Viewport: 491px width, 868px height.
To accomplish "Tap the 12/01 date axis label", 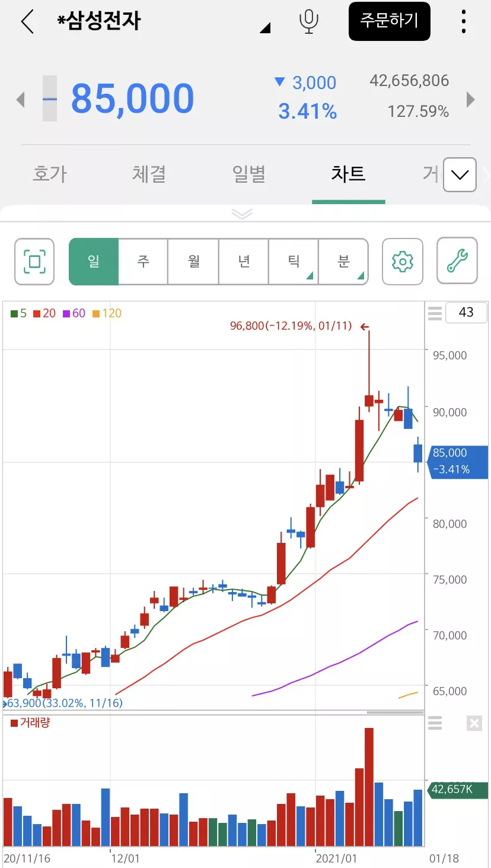I will [x=125, y=859].
